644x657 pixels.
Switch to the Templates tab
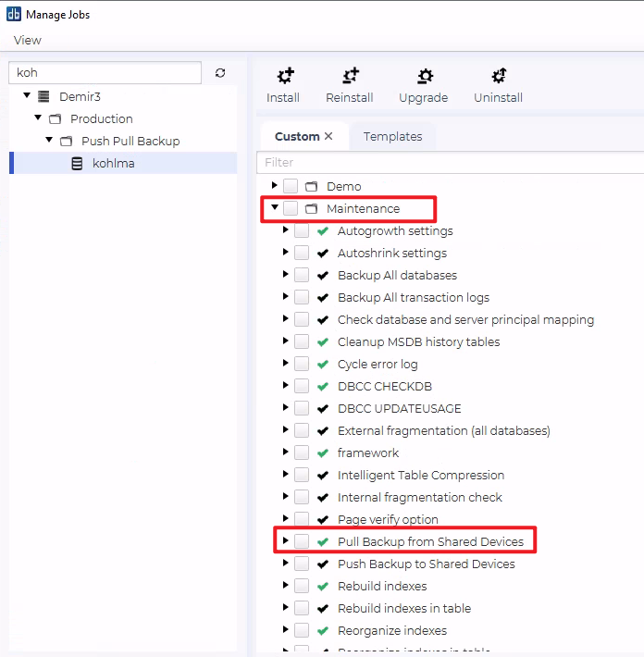392,137
